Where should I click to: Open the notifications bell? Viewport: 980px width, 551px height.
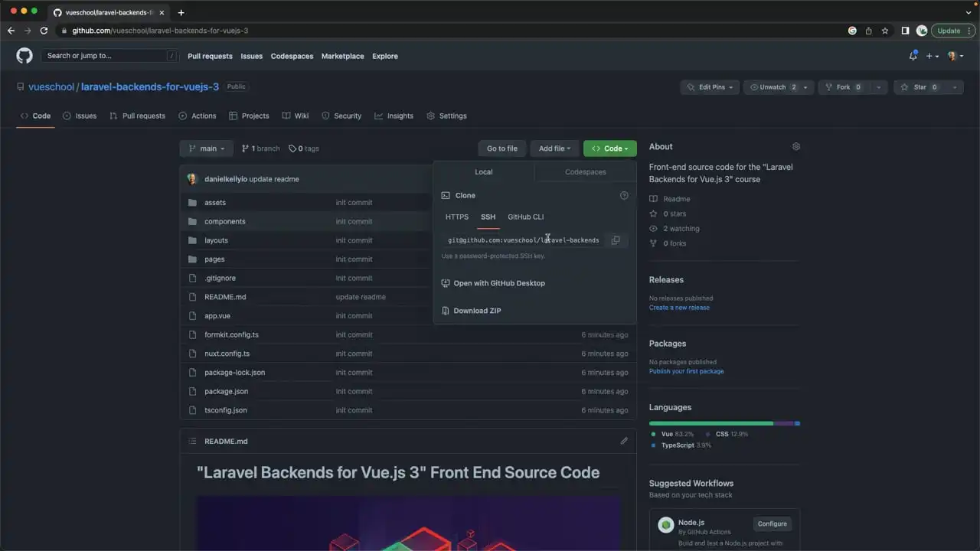coord(913,56)
